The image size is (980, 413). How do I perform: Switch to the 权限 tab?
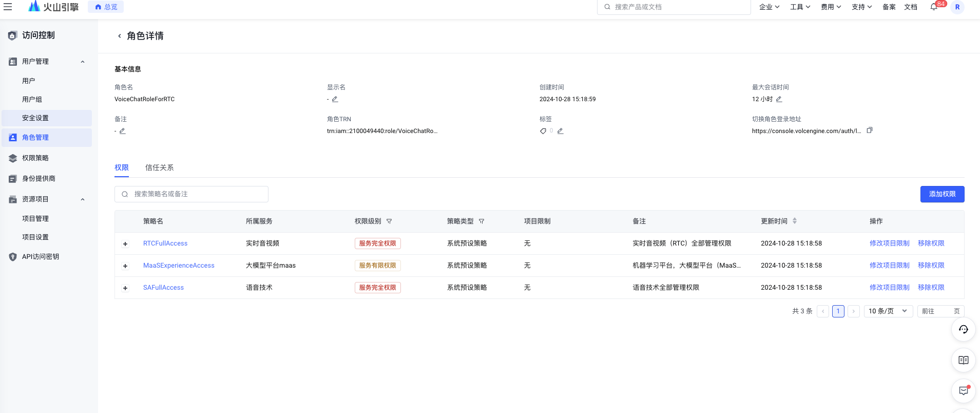122,168
